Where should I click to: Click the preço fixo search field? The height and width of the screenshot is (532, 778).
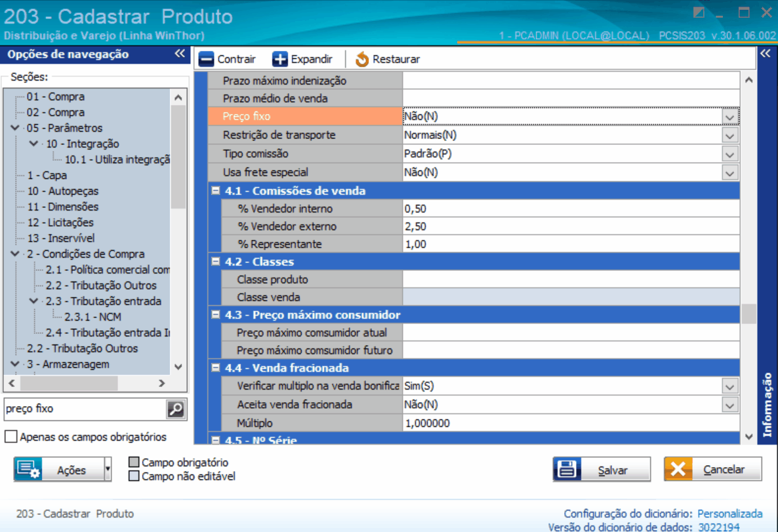coord(85,409)
